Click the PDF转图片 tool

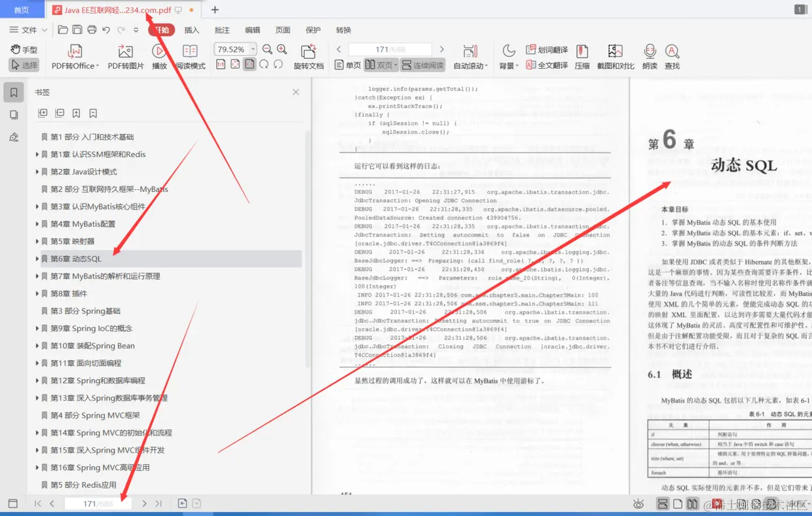(126, 57)
